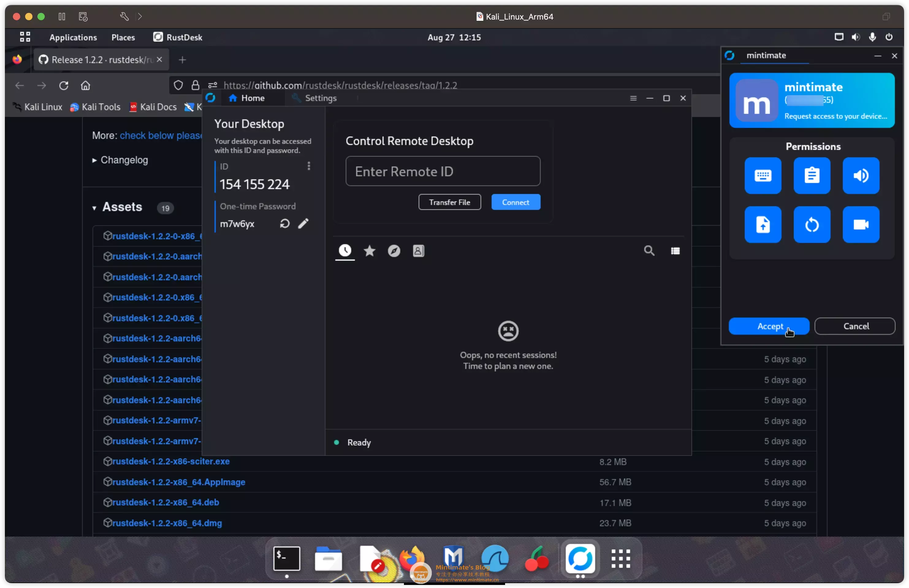Viewport: 909px width, 588px height.
Task: Click the Aug 27 12:15 clock
Action: pyautogui.click(x=454, y=37)
